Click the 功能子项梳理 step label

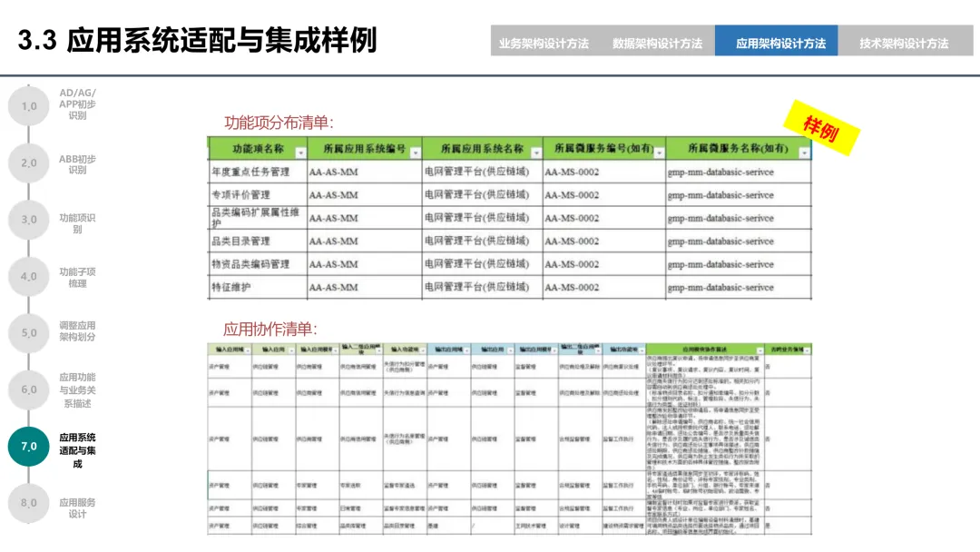tap(77, 278)
